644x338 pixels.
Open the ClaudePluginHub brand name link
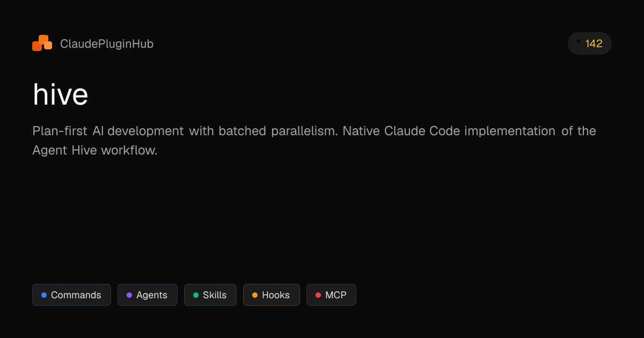(107, 44)
